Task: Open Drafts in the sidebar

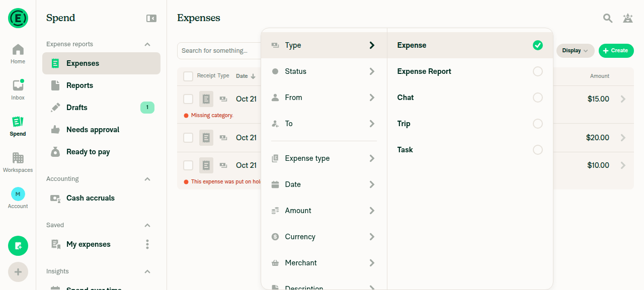Action: [x=101, y=108]
